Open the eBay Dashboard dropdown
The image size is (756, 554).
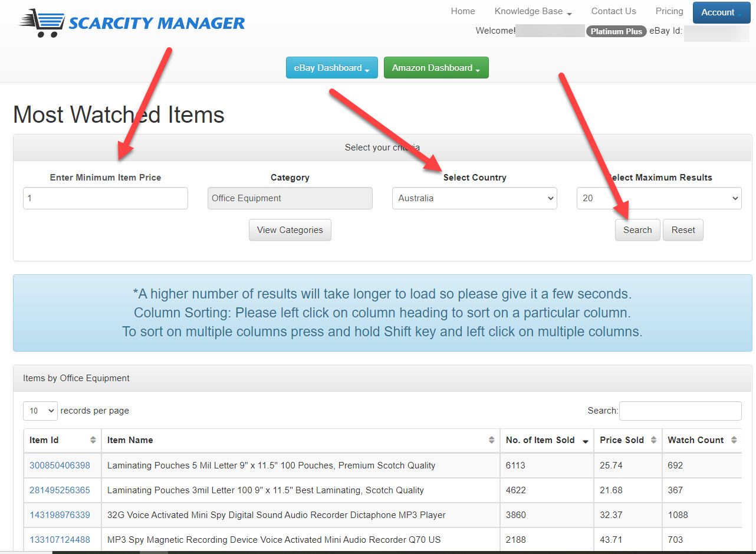(332, 68)
